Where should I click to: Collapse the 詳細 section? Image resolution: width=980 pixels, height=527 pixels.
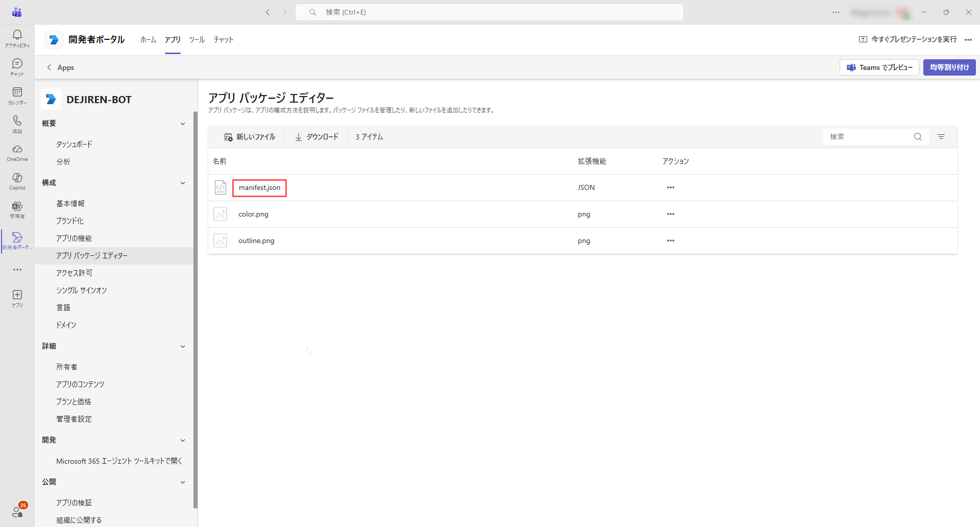(x=183, y=346)
